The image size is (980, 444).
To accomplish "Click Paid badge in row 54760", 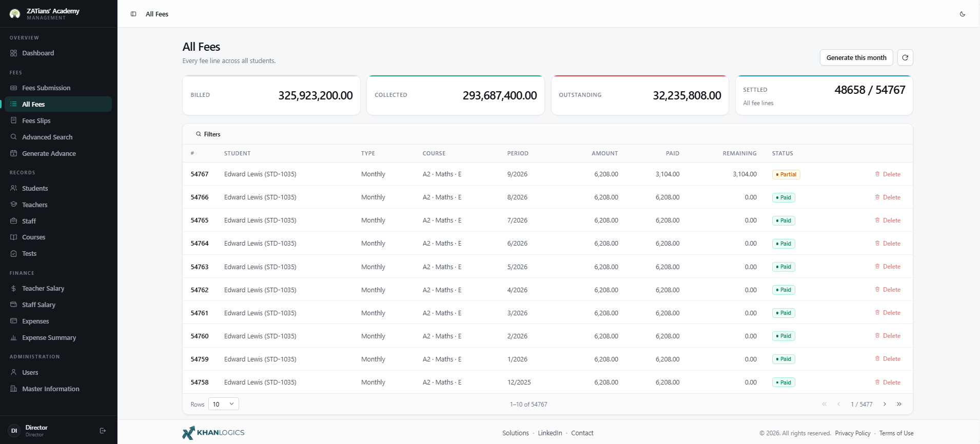I will (x=783, y=336).
